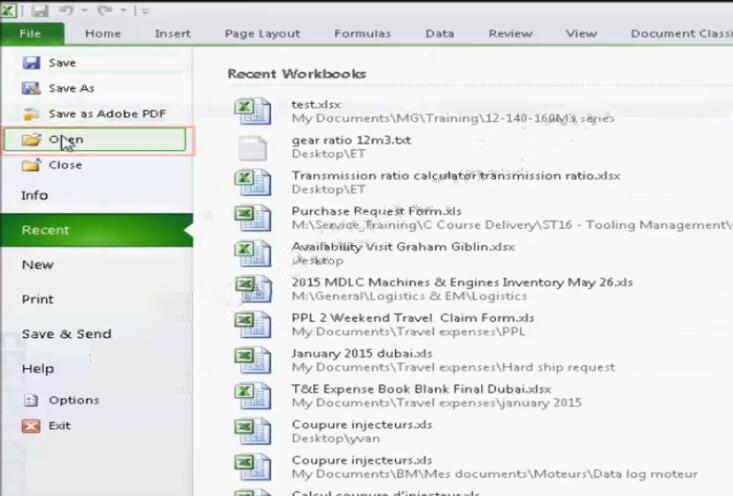Switch to the View ribbon tab
The width and height of the screenshot is (733, 496).
[581, 34]
